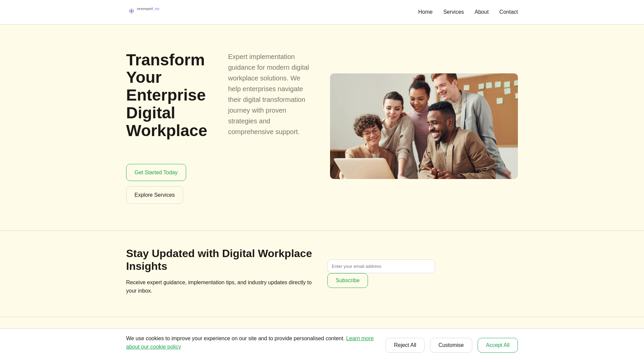Click the Explore Services button
The width and height of the screenshot is (644, 362).
(x=155, y=195)
